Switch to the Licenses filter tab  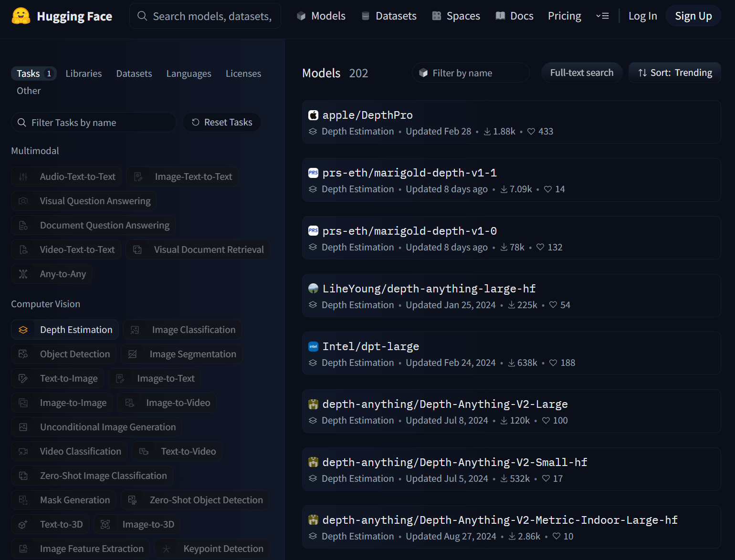point(243,73)
